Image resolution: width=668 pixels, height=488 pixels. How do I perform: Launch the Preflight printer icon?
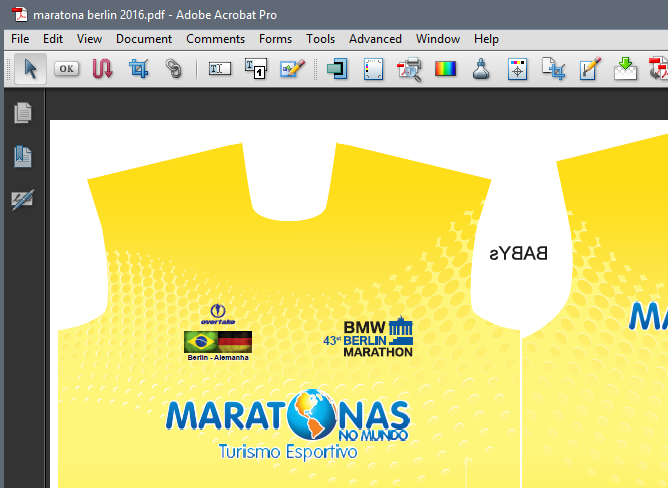tap(409, 69)
